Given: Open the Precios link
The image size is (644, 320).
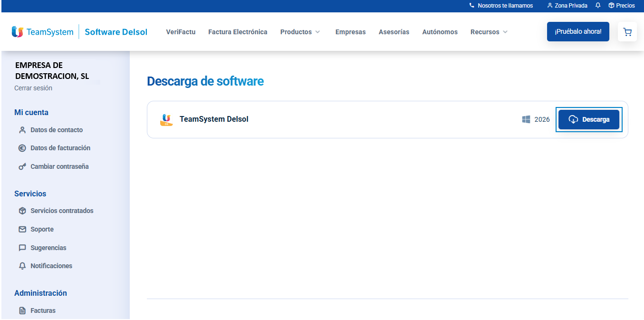Looking at the screenshot, I should click(625, 6).
